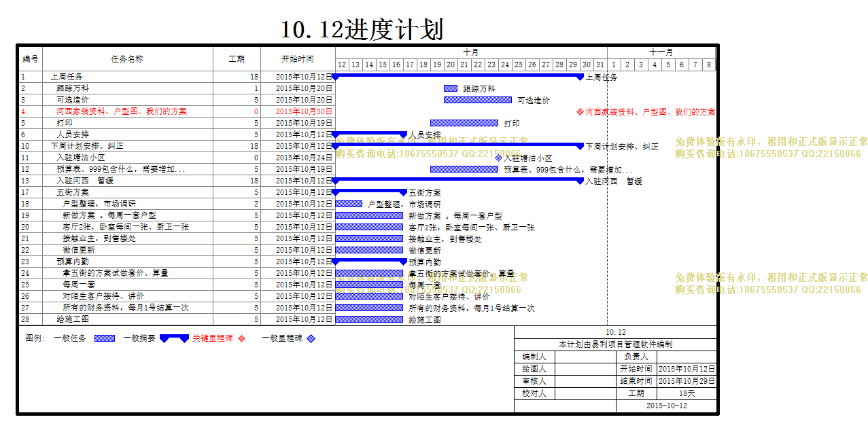868x430 pixels.
Task: Select the 可选造价 Gantt bar
Action: [478, 100]
